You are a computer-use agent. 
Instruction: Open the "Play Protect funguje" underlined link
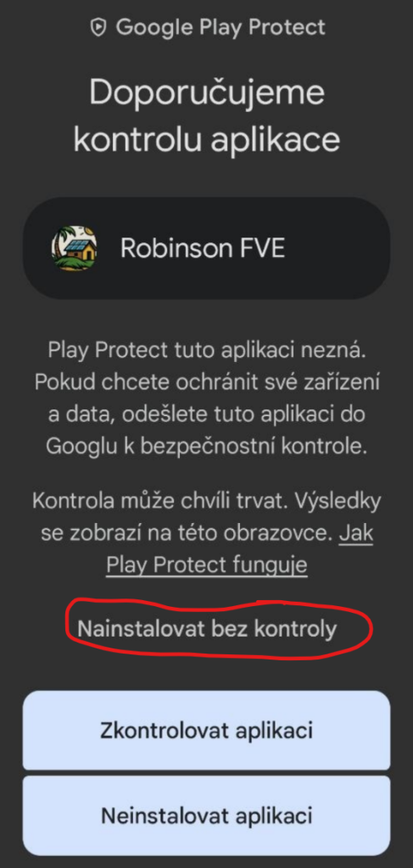tap(207, 565)
